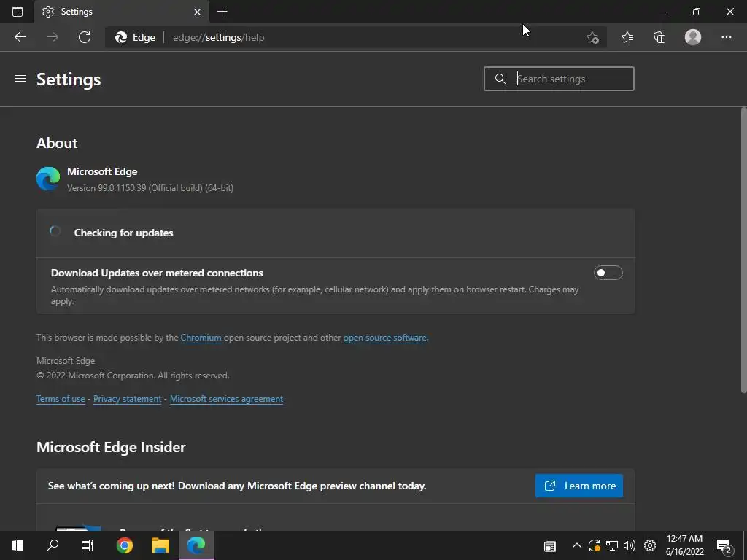
Task: Click the version 99.0.1150.39 text
Action: [150, 188]
